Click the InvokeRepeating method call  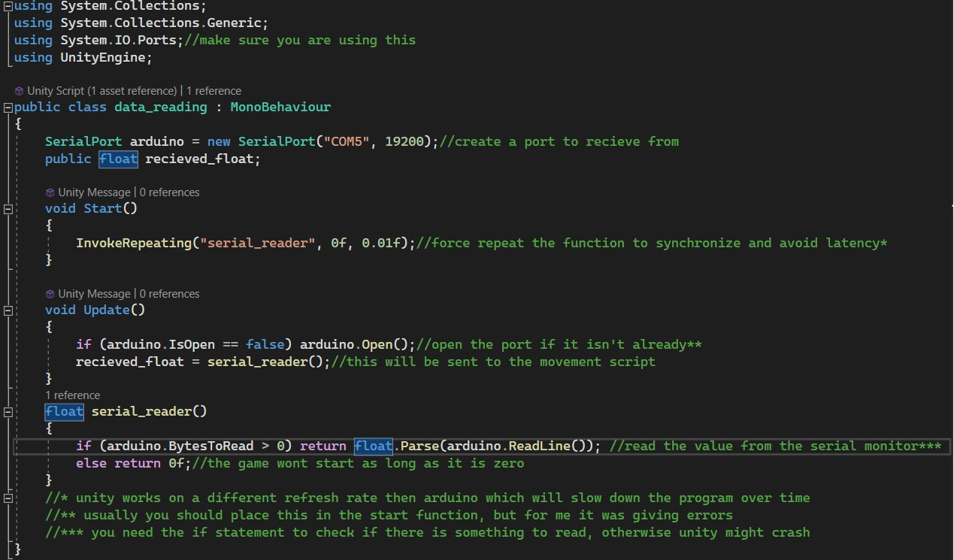point(133,243)
